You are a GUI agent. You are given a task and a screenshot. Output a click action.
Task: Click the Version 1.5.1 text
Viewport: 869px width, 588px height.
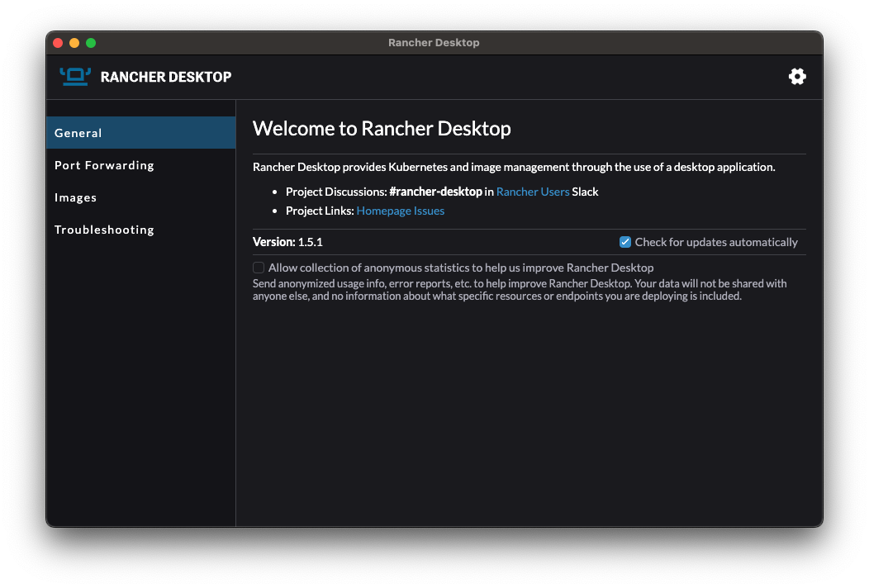(287, 242)
